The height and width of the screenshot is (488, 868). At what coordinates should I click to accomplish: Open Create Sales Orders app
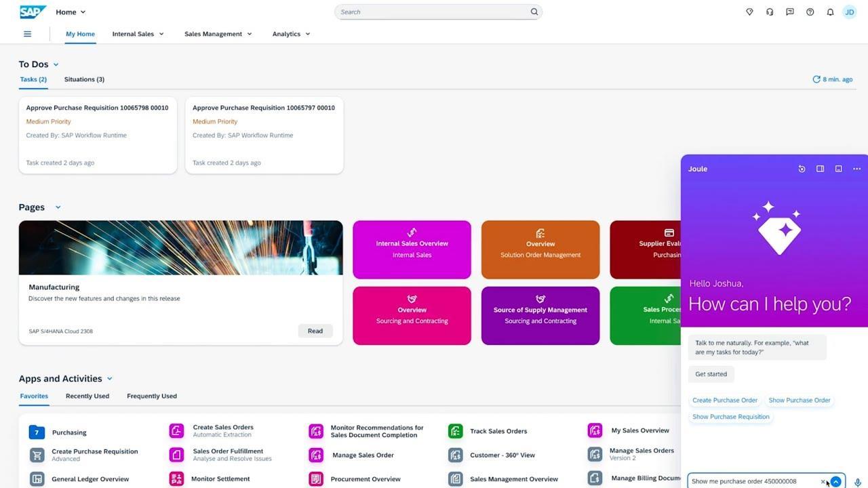click(x=212, y=430)
